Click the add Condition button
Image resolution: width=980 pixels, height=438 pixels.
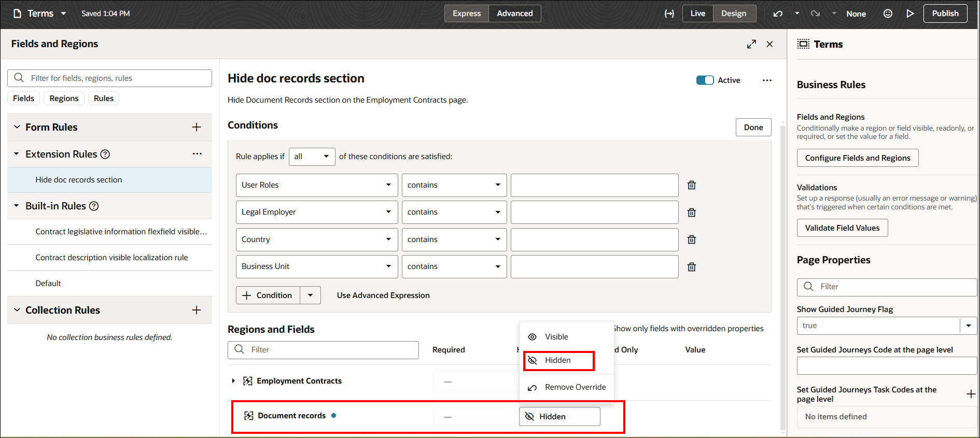(x=268, y=295)
